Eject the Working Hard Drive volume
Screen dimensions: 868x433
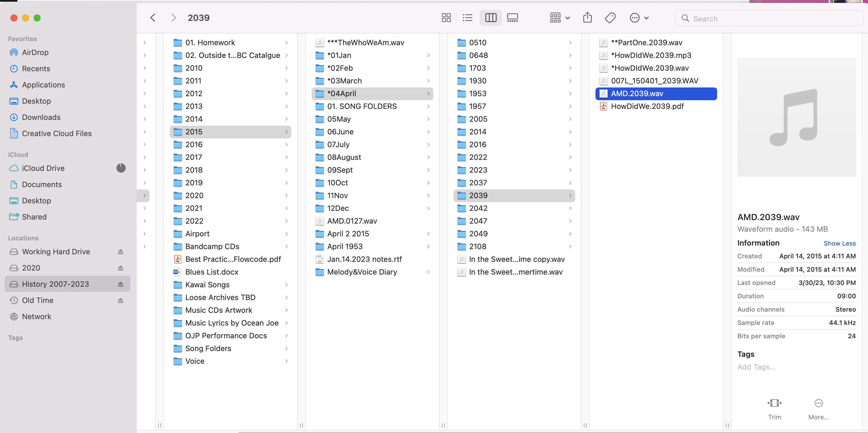(121, 252)
